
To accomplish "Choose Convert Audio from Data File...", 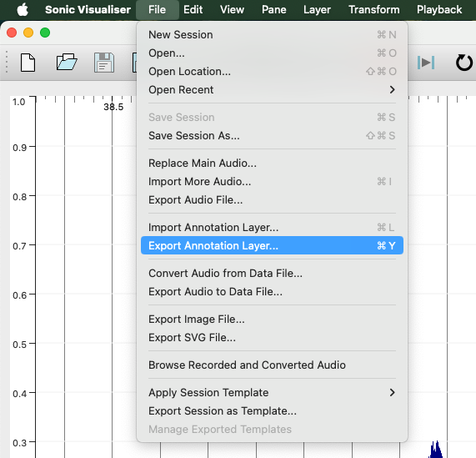I will click(x=272, y=274).
